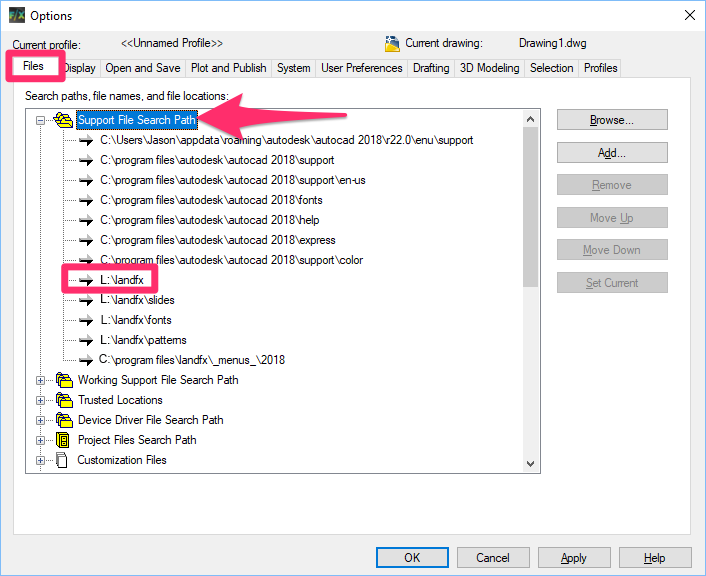Click arrow icon beside L:\landfx\patterns

[x=86, y=340]
